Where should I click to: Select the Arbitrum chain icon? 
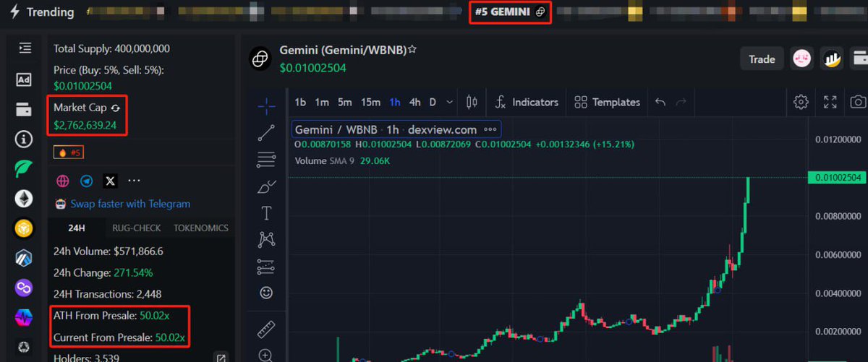click(x=25, y=258)
